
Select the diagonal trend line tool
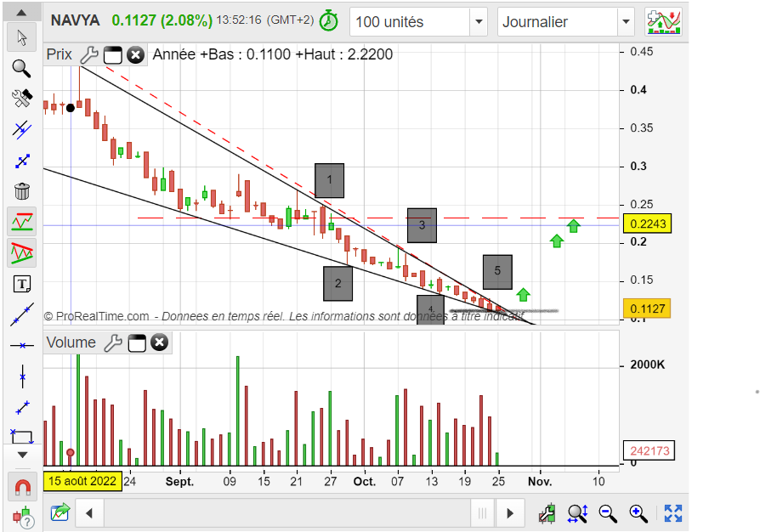click(22, 314)
